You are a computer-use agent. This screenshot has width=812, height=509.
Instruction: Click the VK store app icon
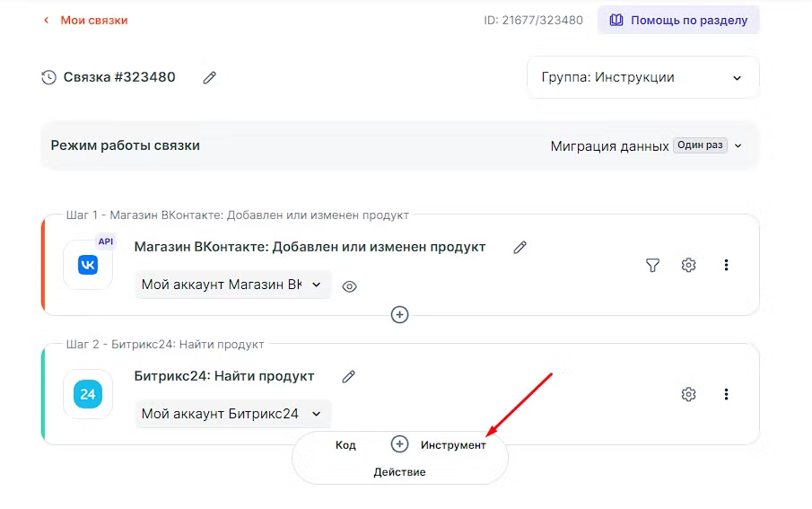(88, 265)
